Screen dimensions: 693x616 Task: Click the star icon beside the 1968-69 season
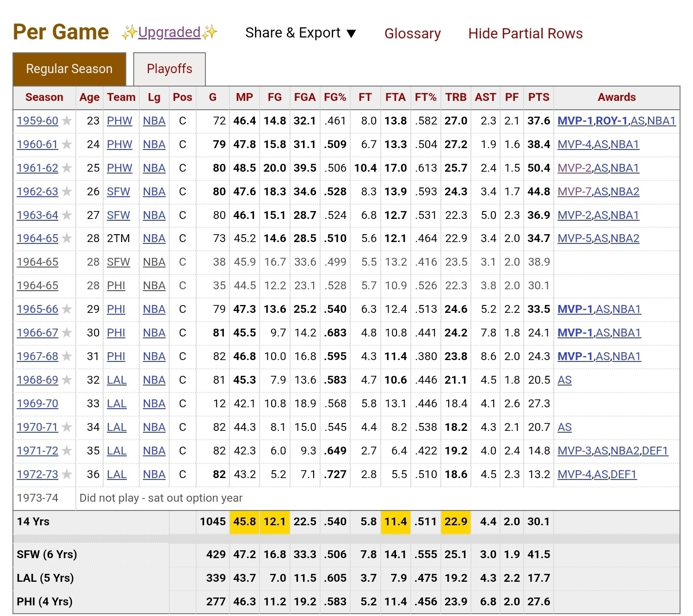67,380
